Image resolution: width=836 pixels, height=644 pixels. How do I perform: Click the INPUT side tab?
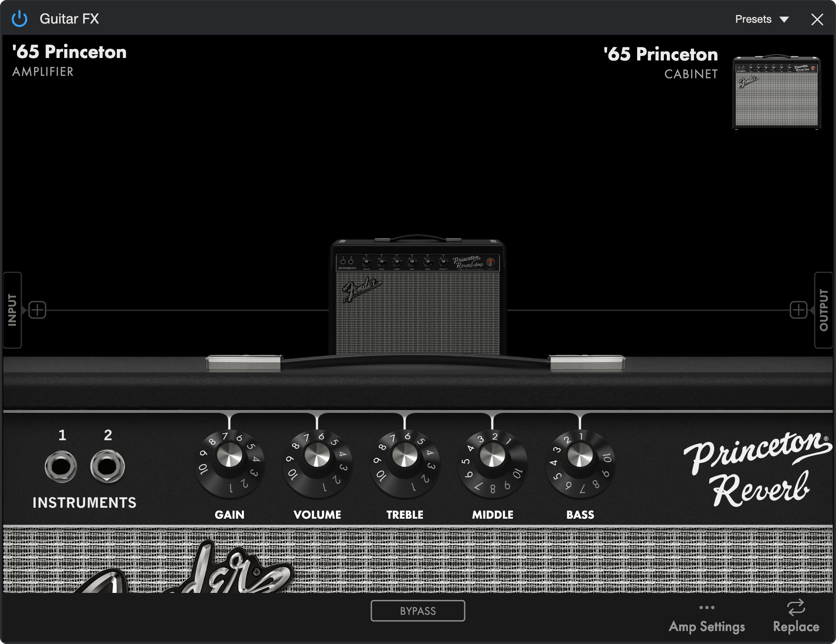coord(12,310)
